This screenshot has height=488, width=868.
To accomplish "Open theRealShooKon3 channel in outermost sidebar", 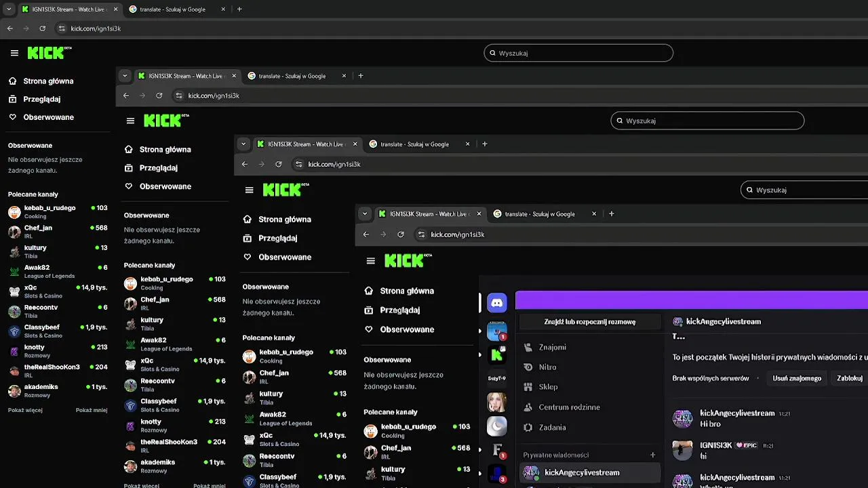I will click(x=58, y=371).
